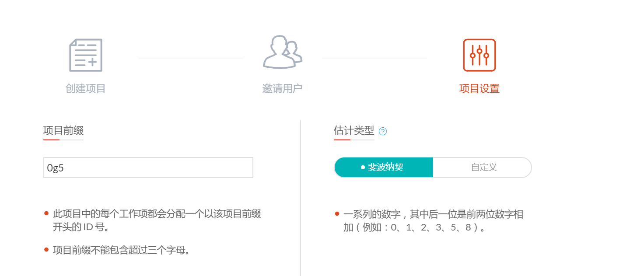Image resolution: width=644 pixels, height=276 pixels.
Task: Click the Invite Users people icon
Action: (282, 52)
